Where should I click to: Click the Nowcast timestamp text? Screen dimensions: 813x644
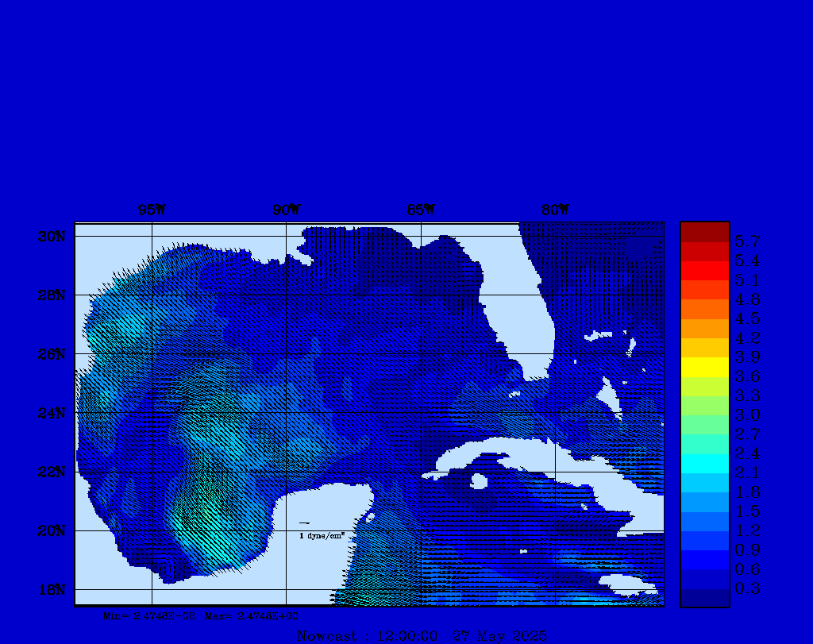[421, 636]
